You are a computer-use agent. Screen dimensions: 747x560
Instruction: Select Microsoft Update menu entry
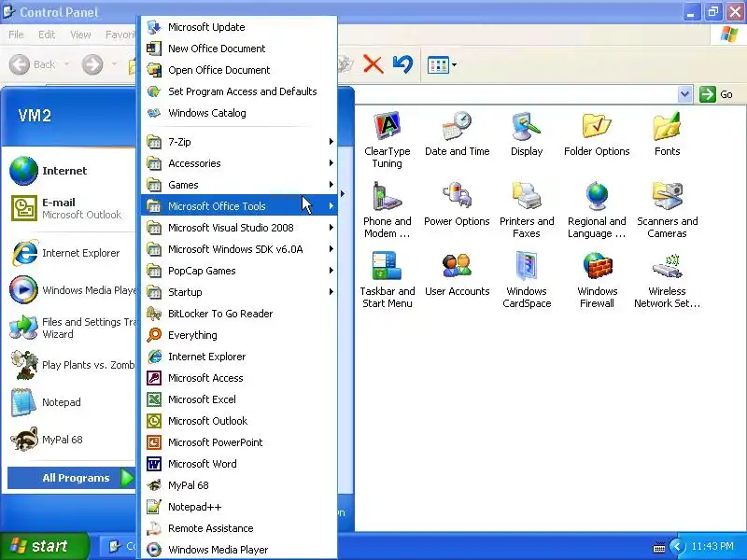[239, 27]
